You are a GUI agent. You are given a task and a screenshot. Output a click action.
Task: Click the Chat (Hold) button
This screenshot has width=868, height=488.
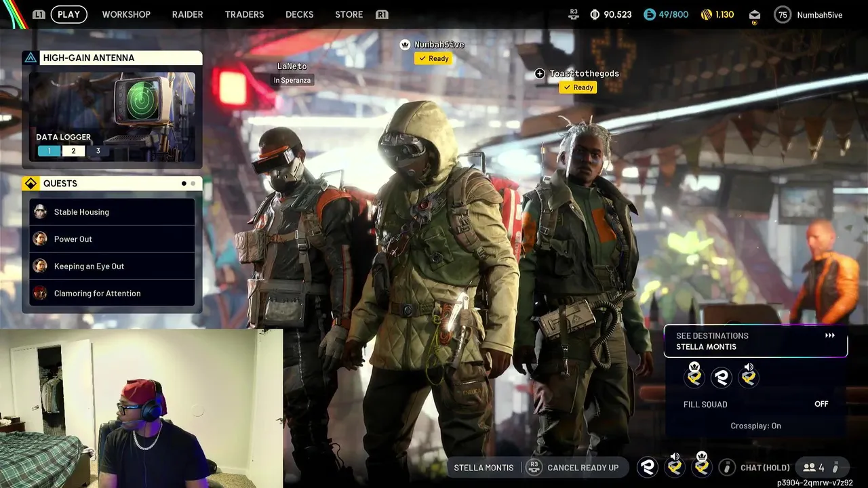[x=765, y=468]
